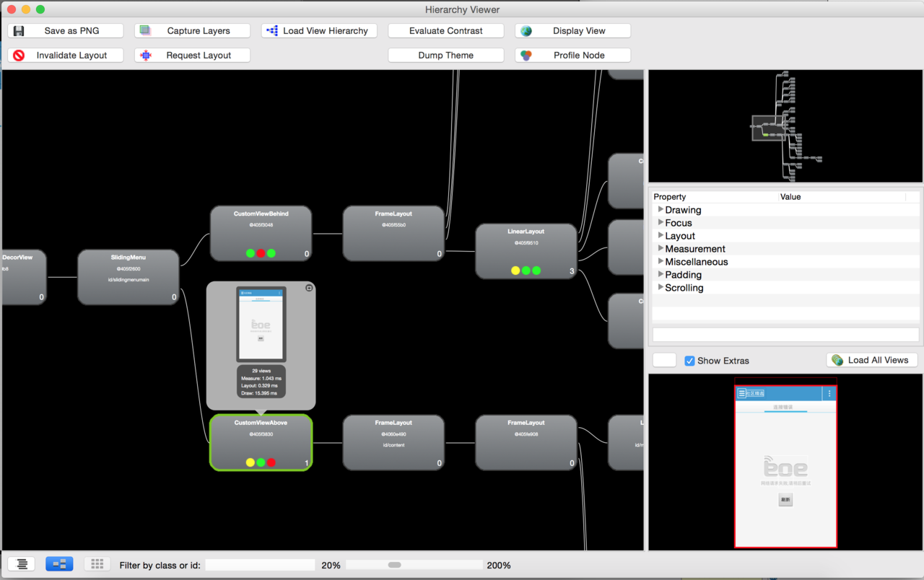
Task: Expand the Focus property group
Action: [x=661, y=223]
